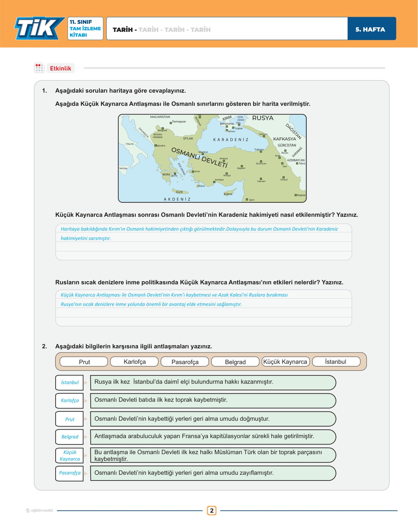The width and height of the screenshot is (418, 532).
Task: Click the 'KAFKASYA' label on the map
Action: point(285,139)
